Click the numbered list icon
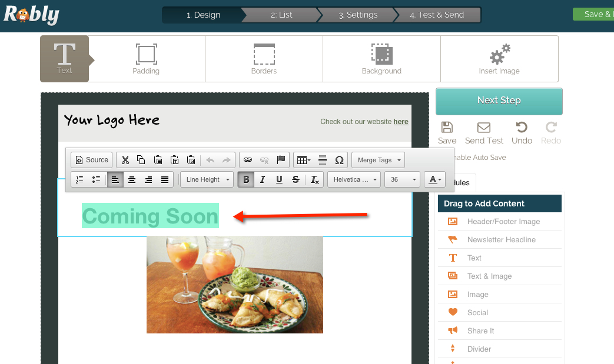 tap(80, 180)
